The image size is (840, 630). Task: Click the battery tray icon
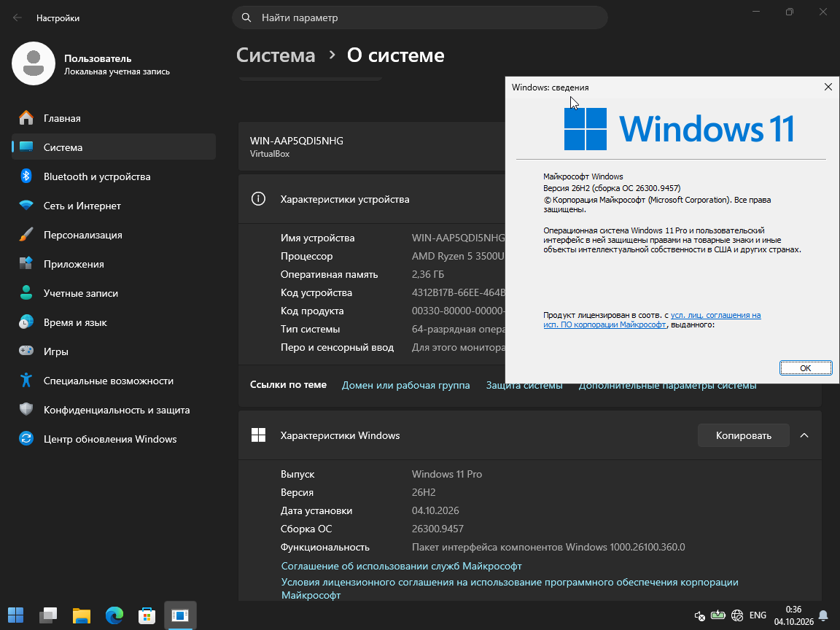717,615
